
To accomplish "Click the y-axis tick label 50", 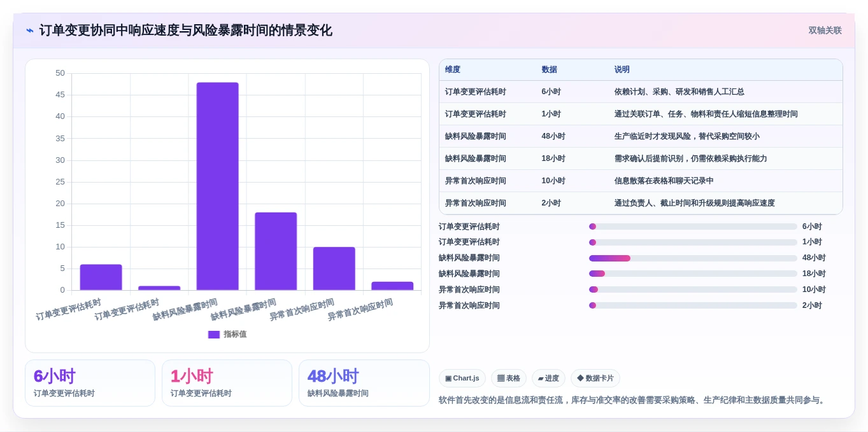I will coord(60,73).
